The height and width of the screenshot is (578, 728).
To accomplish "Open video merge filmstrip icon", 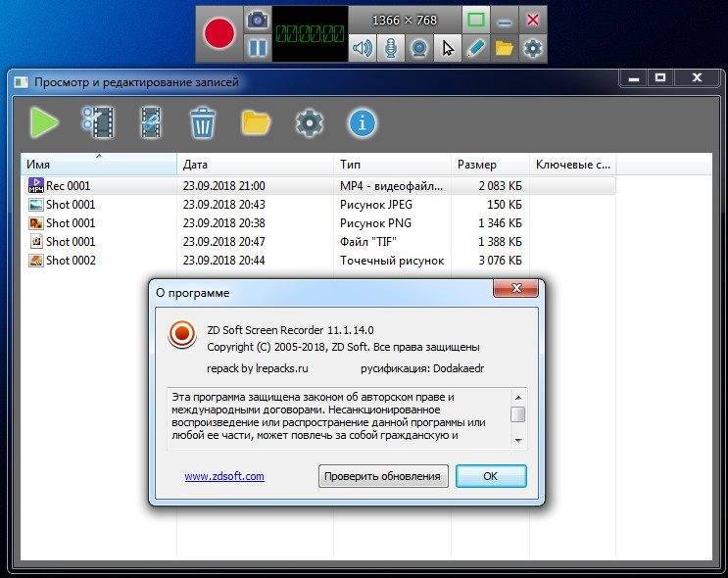I will pyautogui.click(x=151, y=122).
